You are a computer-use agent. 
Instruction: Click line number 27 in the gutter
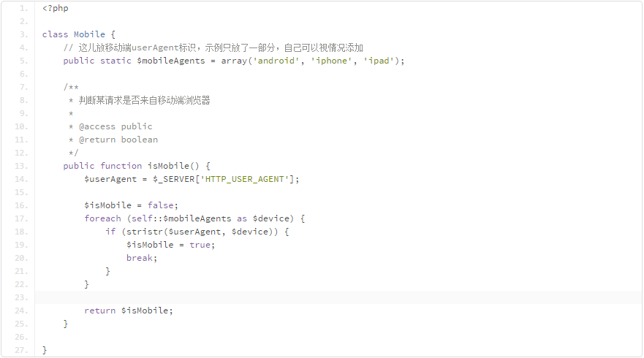22,350
